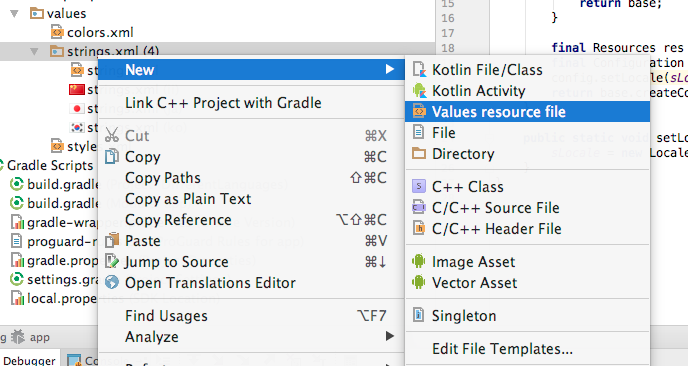Collapse the values folder tree arrow
This screenshot has height=366, width=688.
(14, 14)
